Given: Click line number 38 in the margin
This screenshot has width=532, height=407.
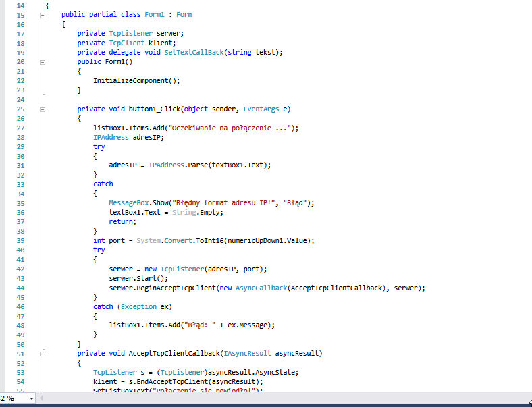Looking at the screenshot, I should [x=20, y=232].
